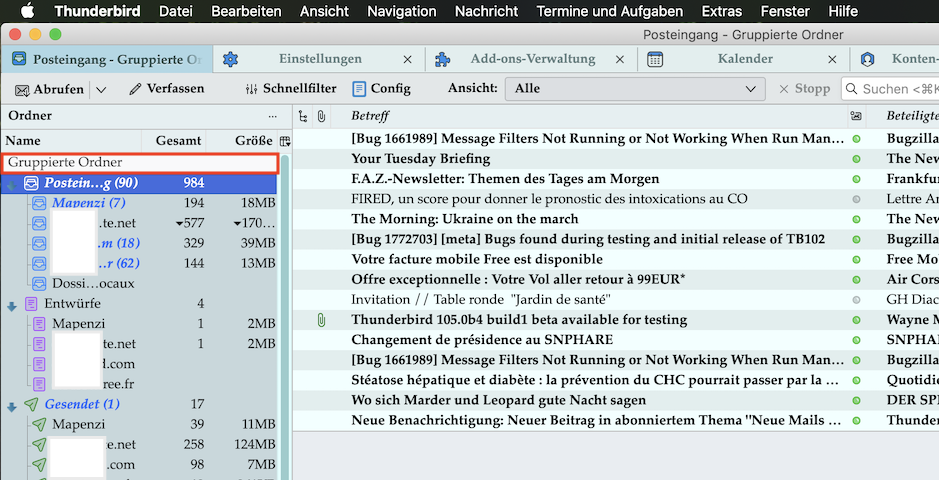The height and width of the screenshot is (480, 939).
Task: Toggle the Schnellfilter quick filter bar
Action: pos(290,89)
